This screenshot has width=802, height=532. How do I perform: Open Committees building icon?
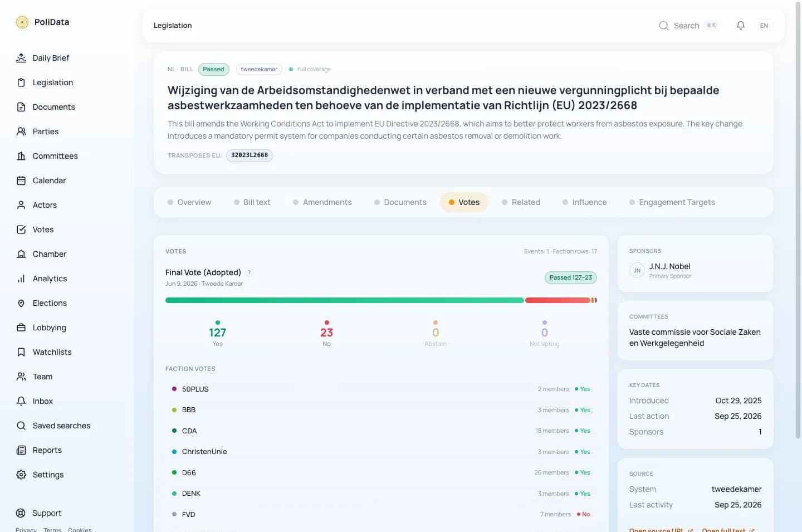coord(21,156)
